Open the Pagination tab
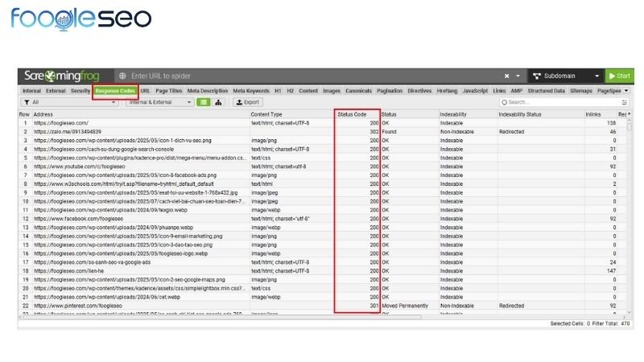 390,91
